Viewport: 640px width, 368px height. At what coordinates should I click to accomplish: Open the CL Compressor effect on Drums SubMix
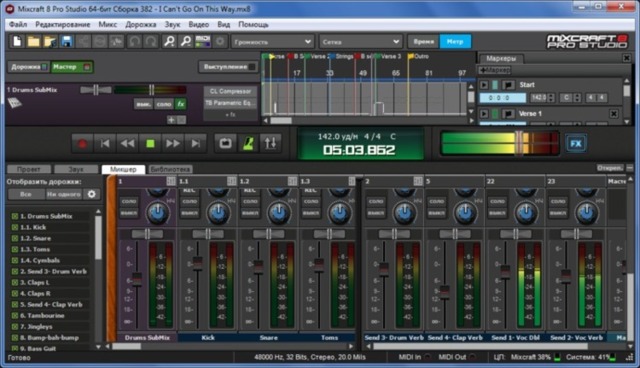pos(230,91)
